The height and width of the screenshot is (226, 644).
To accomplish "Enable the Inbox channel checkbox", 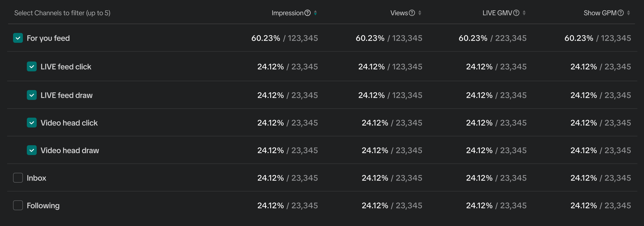I will point(18,178).
